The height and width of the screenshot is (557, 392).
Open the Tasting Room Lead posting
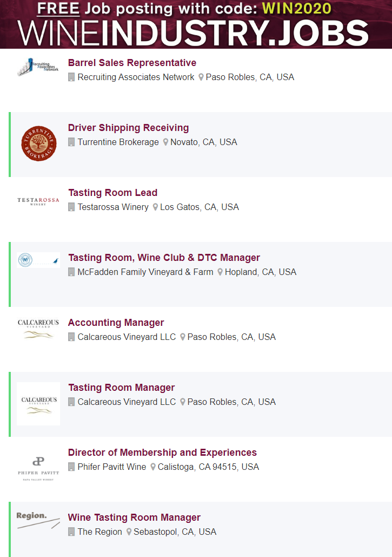[x=112, y=193]
